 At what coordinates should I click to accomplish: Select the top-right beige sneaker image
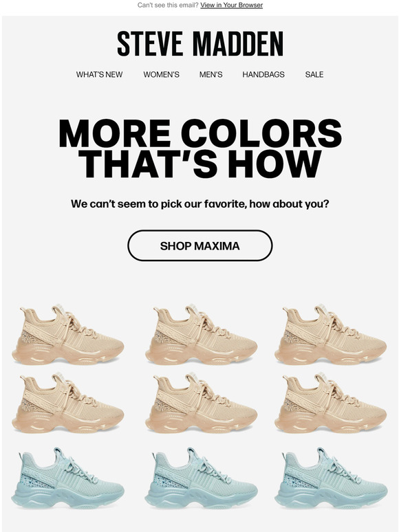pyautogui.click(x=330, y=335)
